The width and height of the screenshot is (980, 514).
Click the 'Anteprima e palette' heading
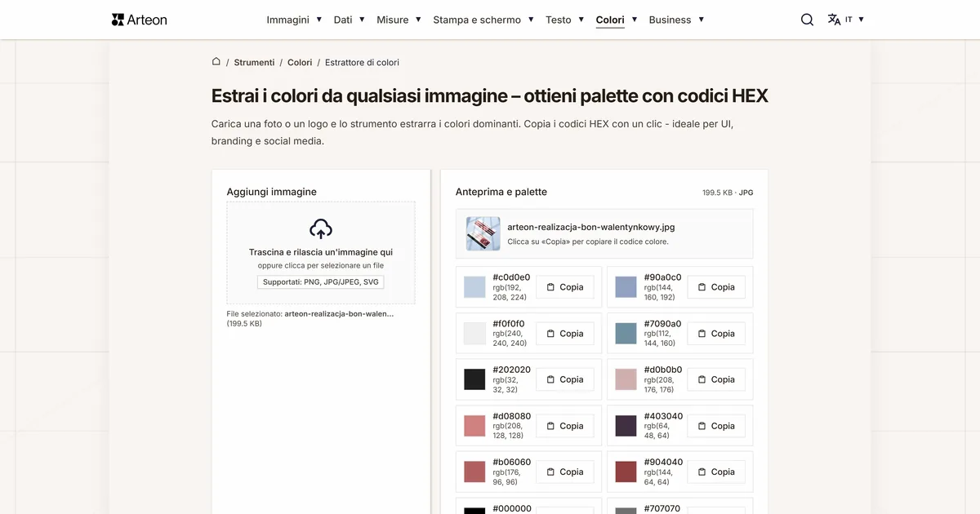click(501, 192)
